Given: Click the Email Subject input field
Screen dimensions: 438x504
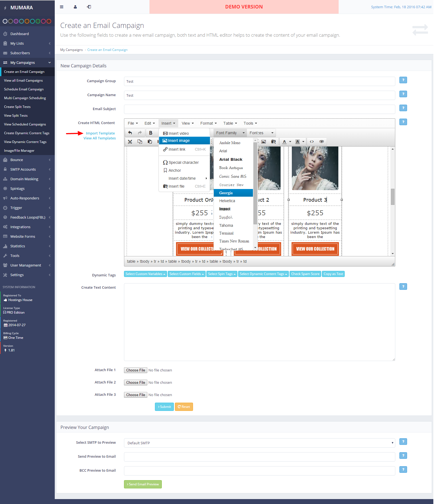Looking at the screenshot, I should pyautogui.click(x=259, y=109).
